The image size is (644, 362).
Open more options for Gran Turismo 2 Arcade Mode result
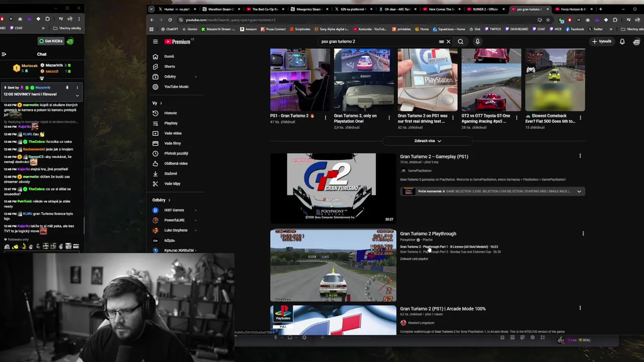pos(580,308)
